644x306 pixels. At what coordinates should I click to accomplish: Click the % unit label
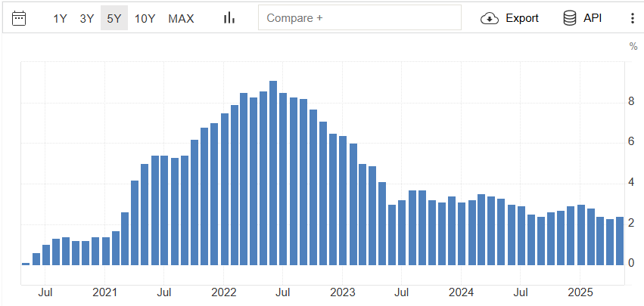[633, 47]
